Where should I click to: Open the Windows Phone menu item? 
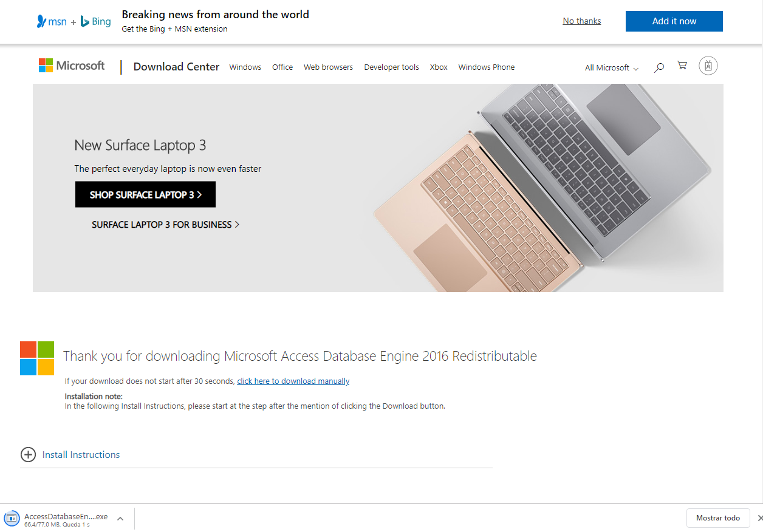487,67
